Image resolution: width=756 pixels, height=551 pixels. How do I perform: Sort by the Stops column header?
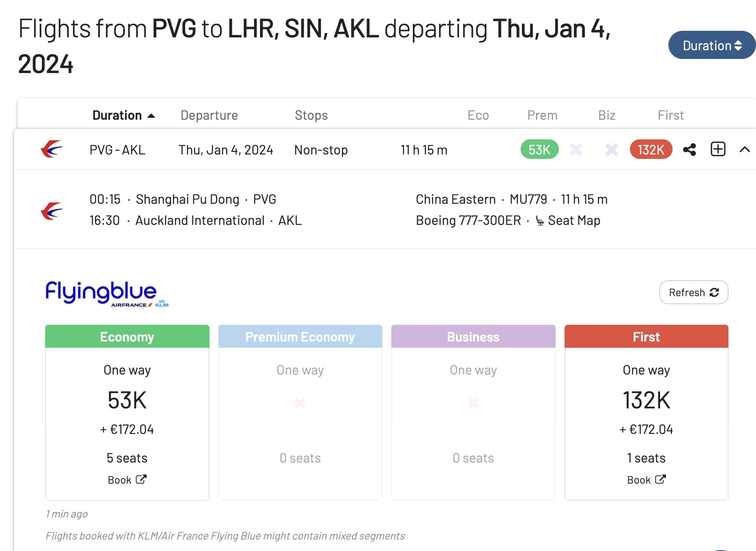point(311,115)
